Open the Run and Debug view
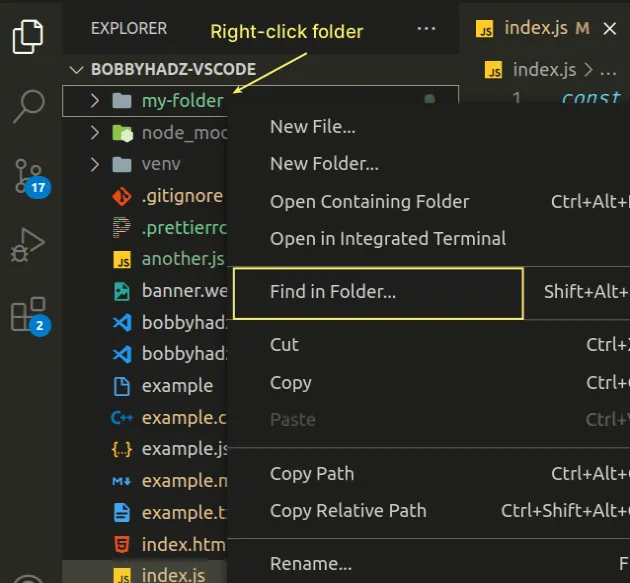The width and height of the screenshot is (630, 583). coord(28,245)
